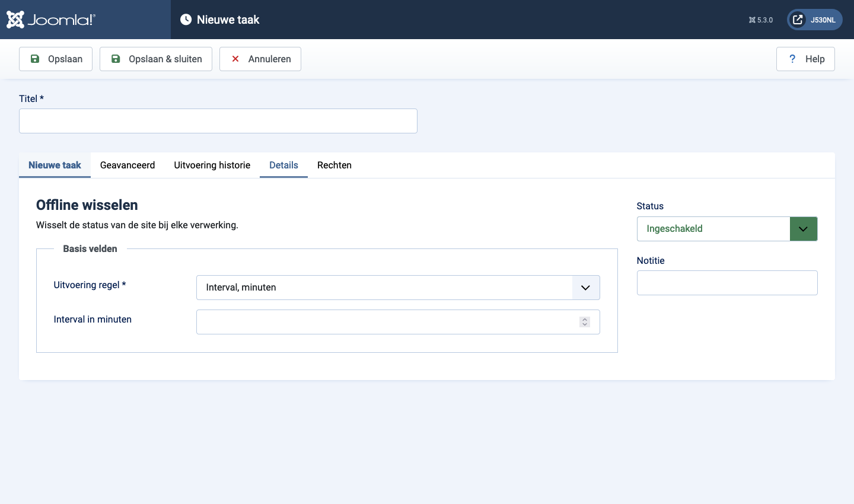
Task: Click the Notitie label
Action: pos(651,261)
